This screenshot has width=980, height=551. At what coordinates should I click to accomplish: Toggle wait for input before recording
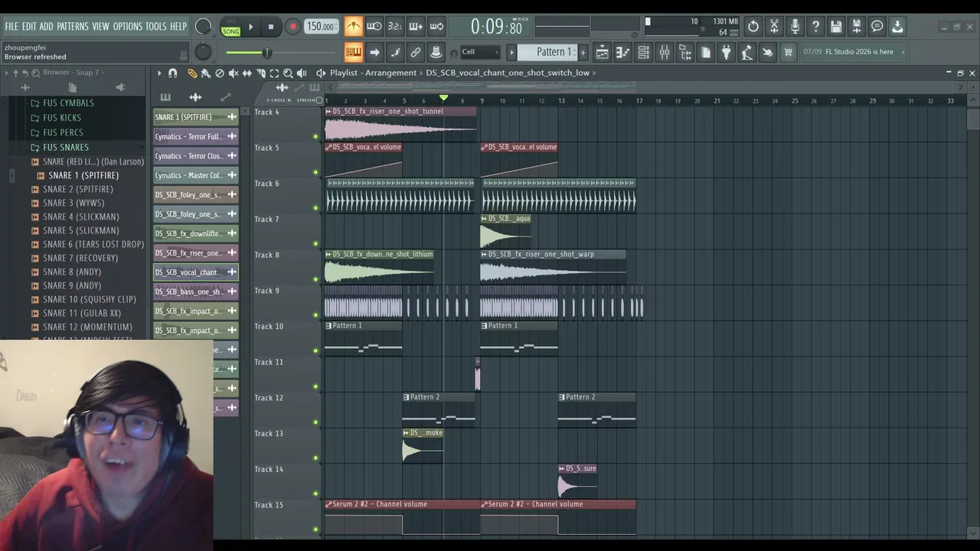click(374, 27)
